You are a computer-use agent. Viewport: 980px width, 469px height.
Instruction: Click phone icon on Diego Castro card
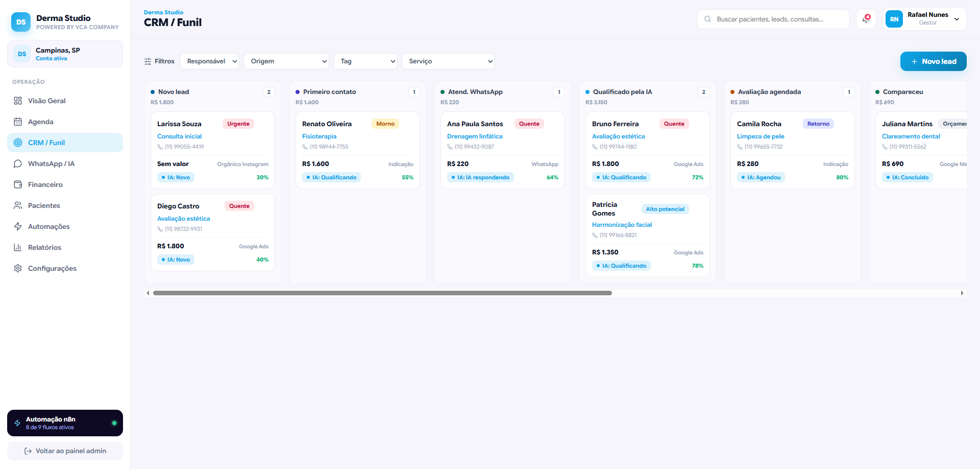click(x=160, y=229)
